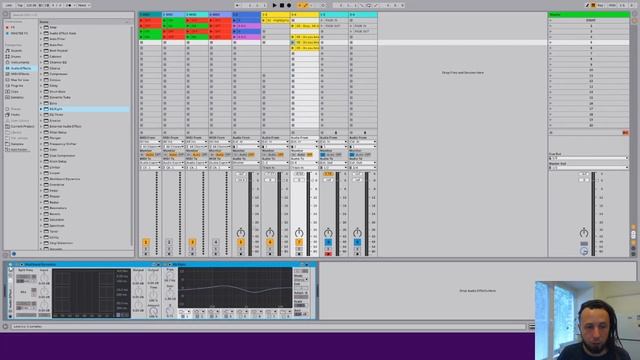Open the Master Cue Out dropdown

pyautogui.click(x=588, y=158)
